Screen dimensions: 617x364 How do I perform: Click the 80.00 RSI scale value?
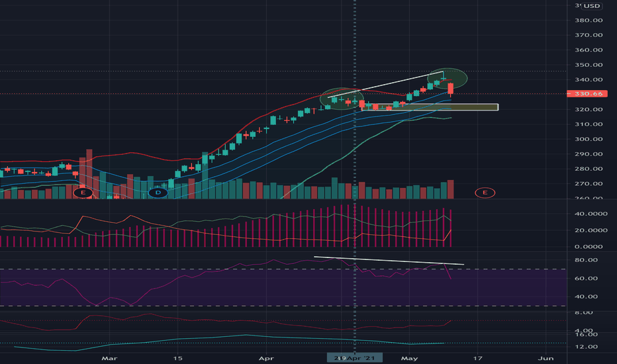[x=587, y=260]
